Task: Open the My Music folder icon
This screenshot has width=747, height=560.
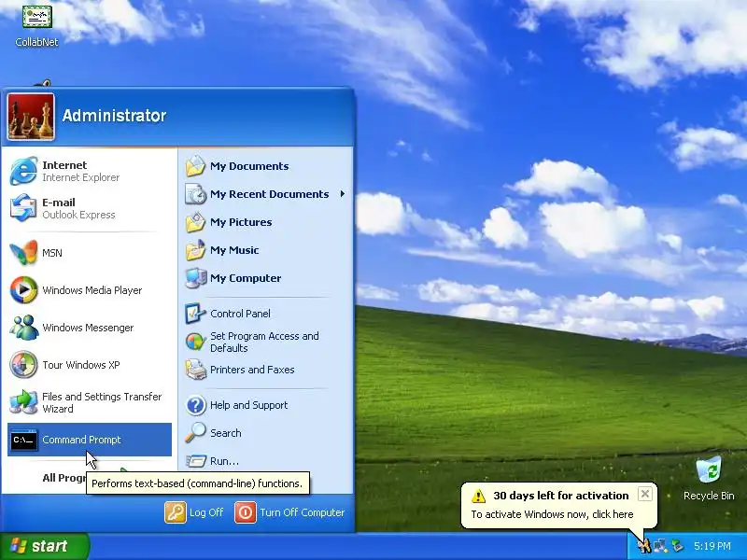Action: (x=195, y=250)
